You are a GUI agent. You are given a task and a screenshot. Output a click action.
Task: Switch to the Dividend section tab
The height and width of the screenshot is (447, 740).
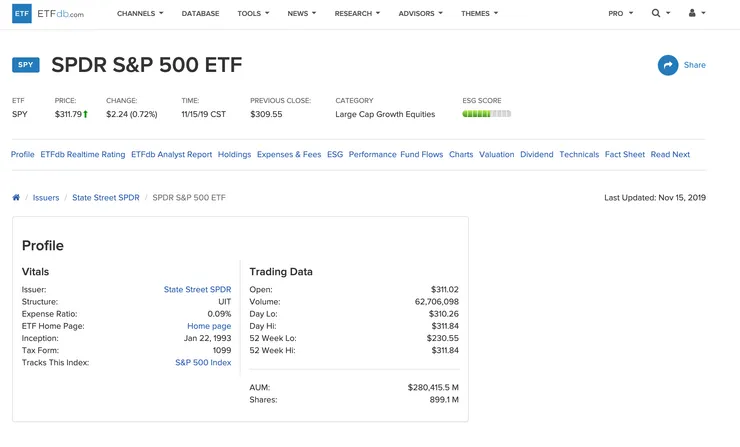click(x=537, y=155)
